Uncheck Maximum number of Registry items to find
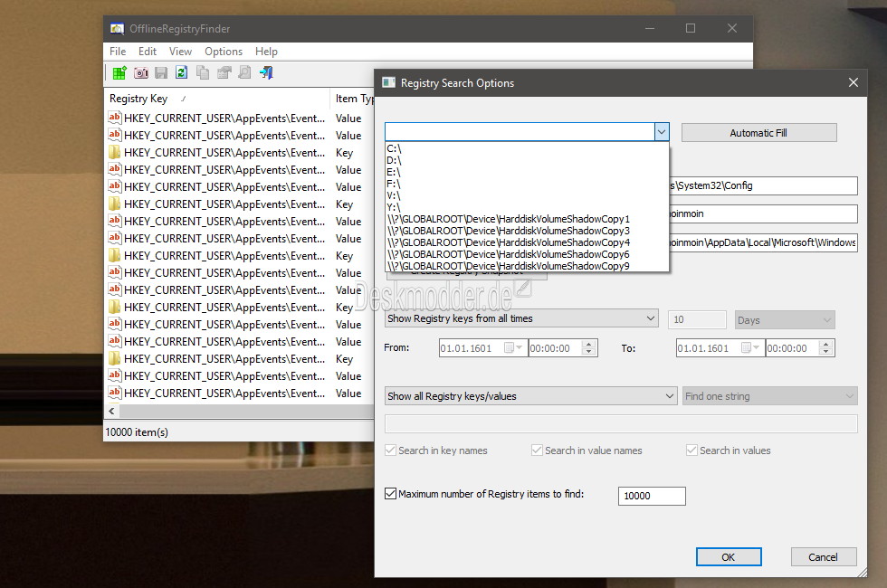 (x=390, y=494)
